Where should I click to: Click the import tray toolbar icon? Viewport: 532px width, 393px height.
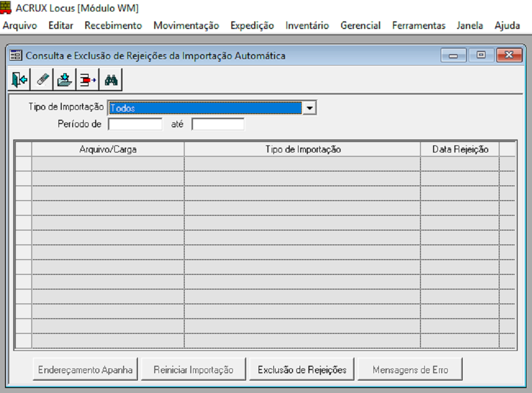pyautogui.click(x=65, y=80)
